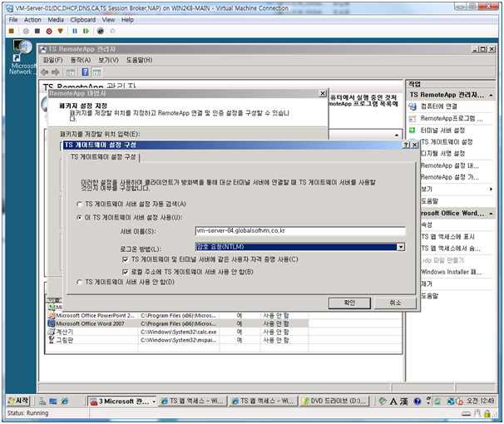This screenshot has width=504, height=424.
Task: Select the Microsoft Office Word 2007 list row
Action: pos(178,323)
